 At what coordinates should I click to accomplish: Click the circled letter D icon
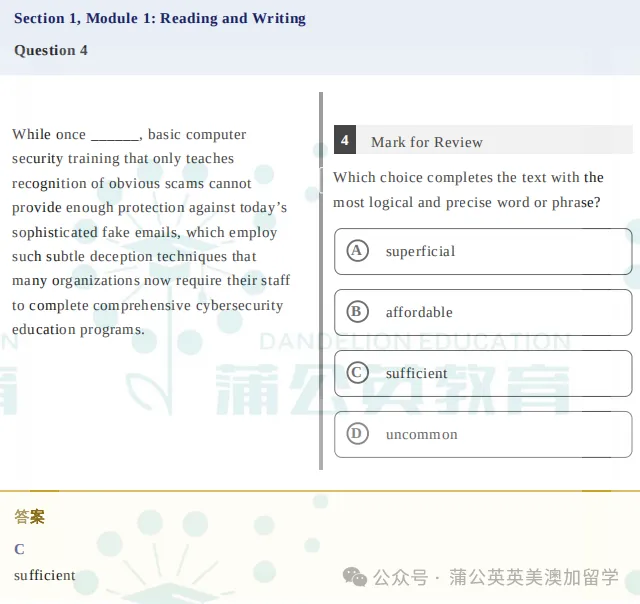point(357,433)
